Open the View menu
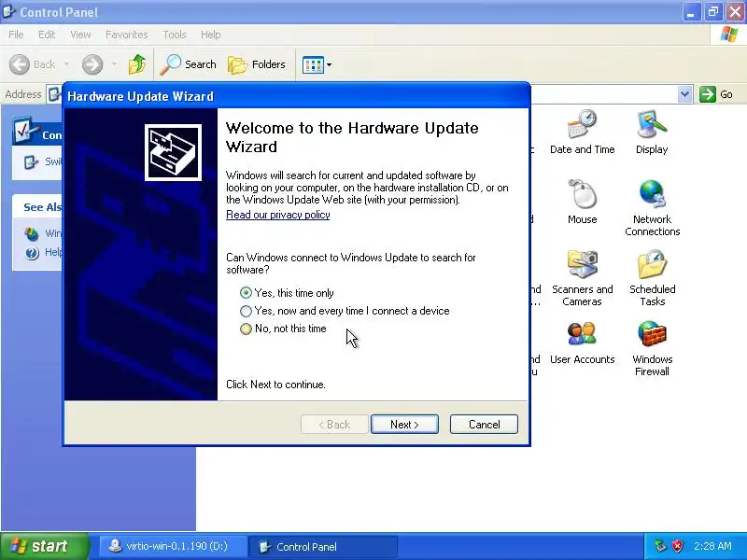 pyautogui.click(x=80, y=35)
